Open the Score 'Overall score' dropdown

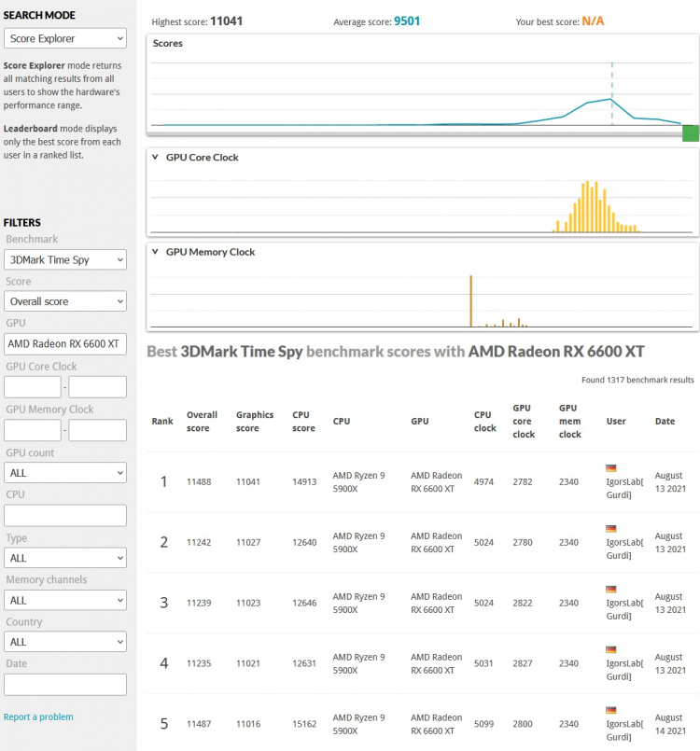coord(65,301)
